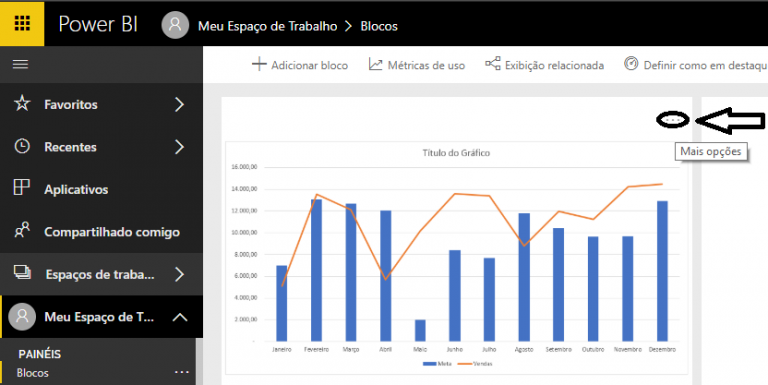This screenshot has height=385, width=768.
Task: Click the Definir como em destaque gauge icon
Action: (631, 64)
